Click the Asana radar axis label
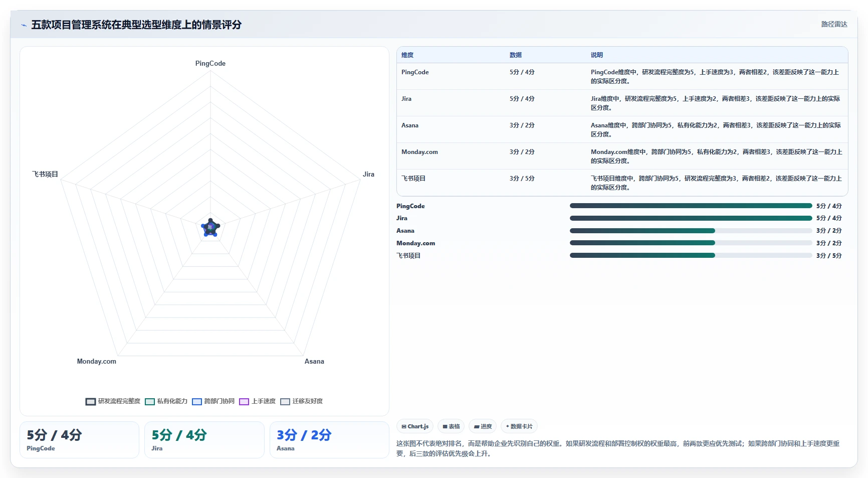 (x=314, y=361)
